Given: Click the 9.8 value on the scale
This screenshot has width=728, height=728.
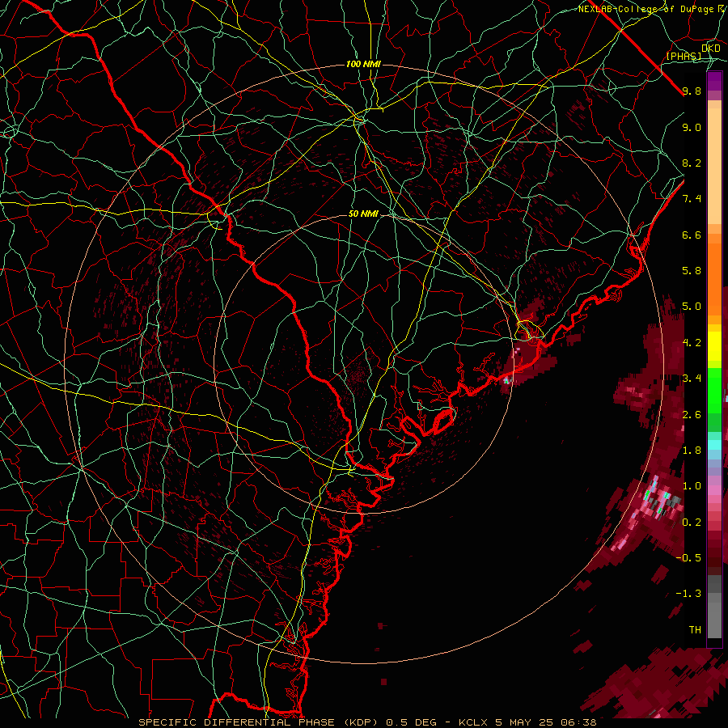Looking at the screenshot, I should (692, 91).
